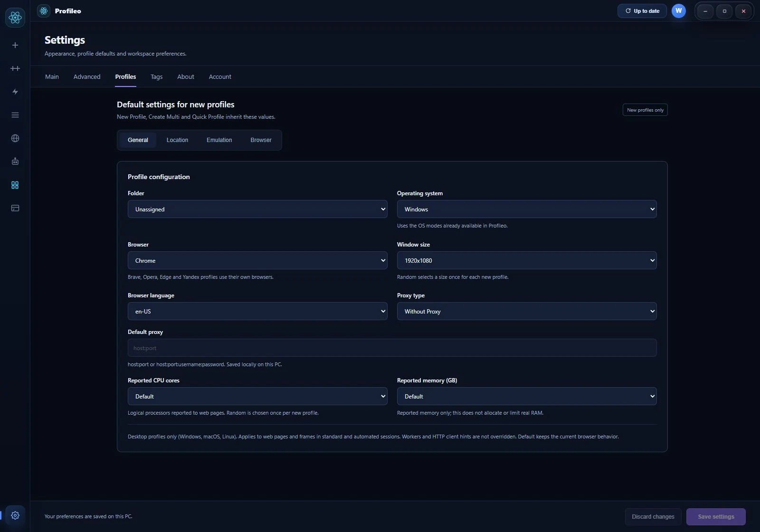Viewport: 760px width, 532px height.
Task: Maximize the Profileo window
Action: coord(724,11)
